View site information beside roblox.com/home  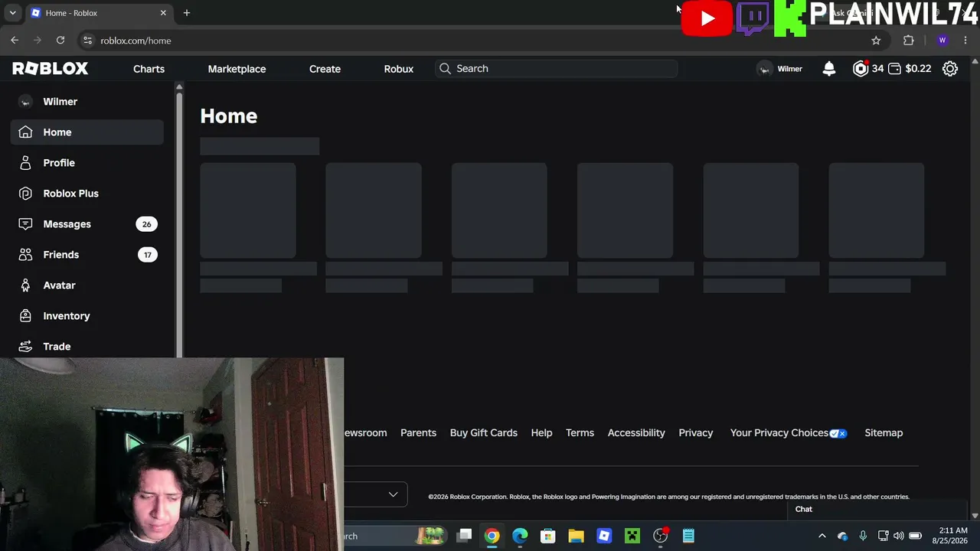[x=87, y=41]
